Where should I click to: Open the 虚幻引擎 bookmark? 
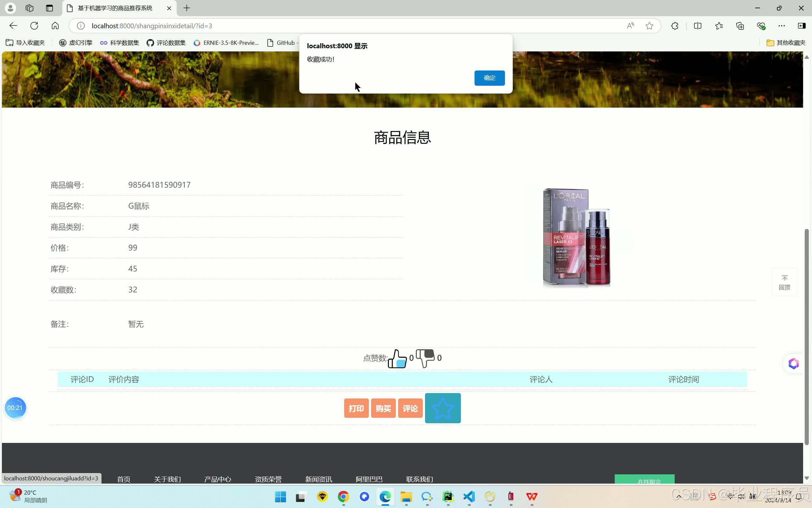click(75, 43)
